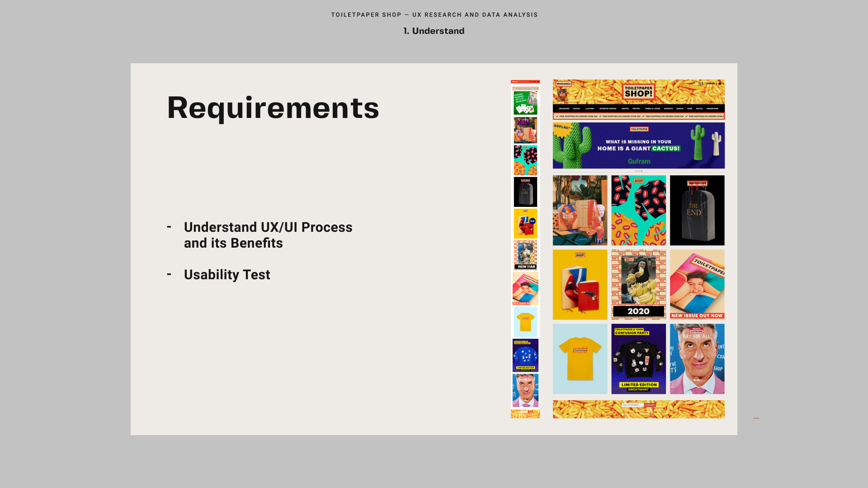Viewport: 868px width, 488px height.
Task: Open the Home & Living menu item
Action: (653, 108)
